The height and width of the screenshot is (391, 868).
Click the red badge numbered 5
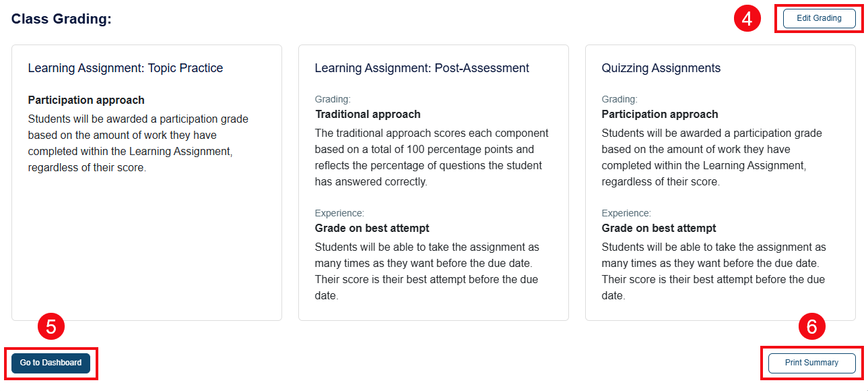52,326
